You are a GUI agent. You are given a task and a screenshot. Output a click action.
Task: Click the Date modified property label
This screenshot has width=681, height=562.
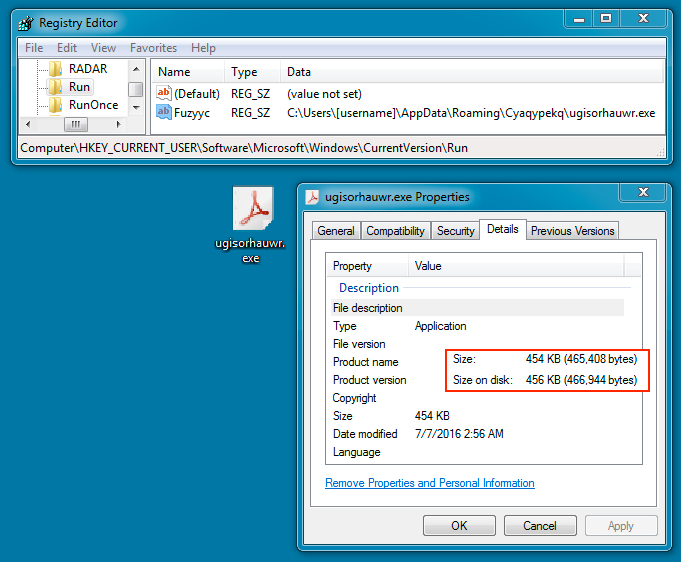[365, 433]
